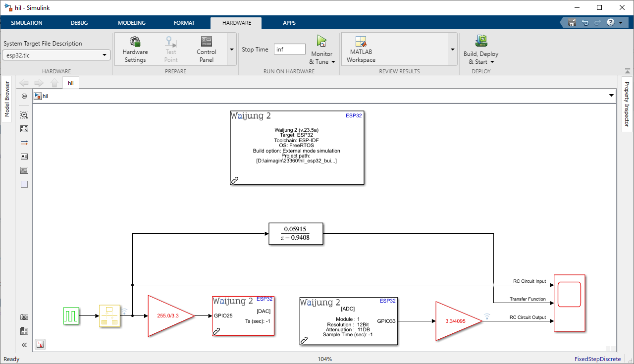This screenshot has width=634, height=364.
Task: Click the link icon on the ADC block
Action: [x=305, y=340]
